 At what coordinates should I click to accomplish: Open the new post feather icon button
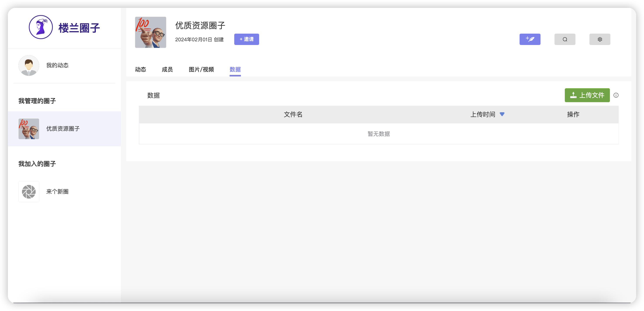point(530,39)
